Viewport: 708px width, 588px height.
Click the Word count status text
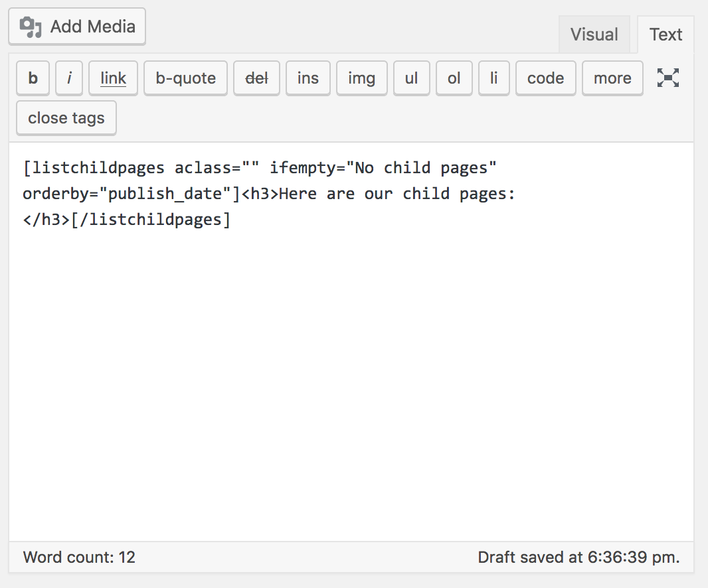79,557
